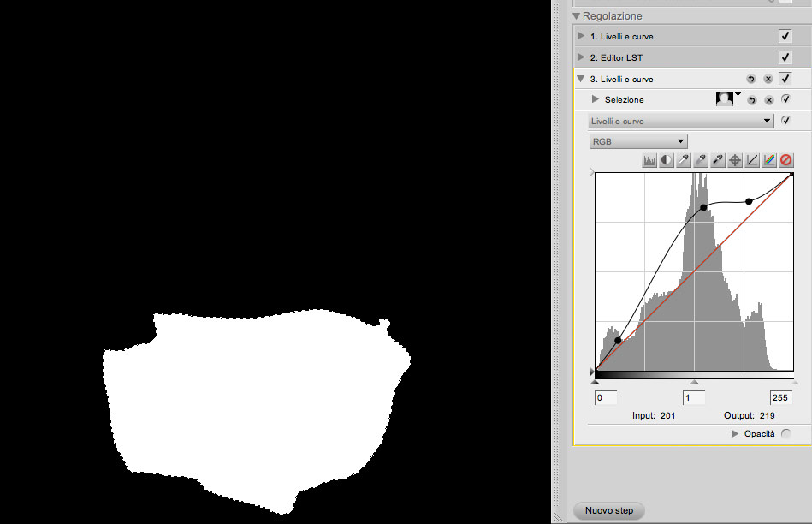The width and height of the screenshot is (812, 524).
Task: Select the upper-right curve anchor point
Action: 749,201
